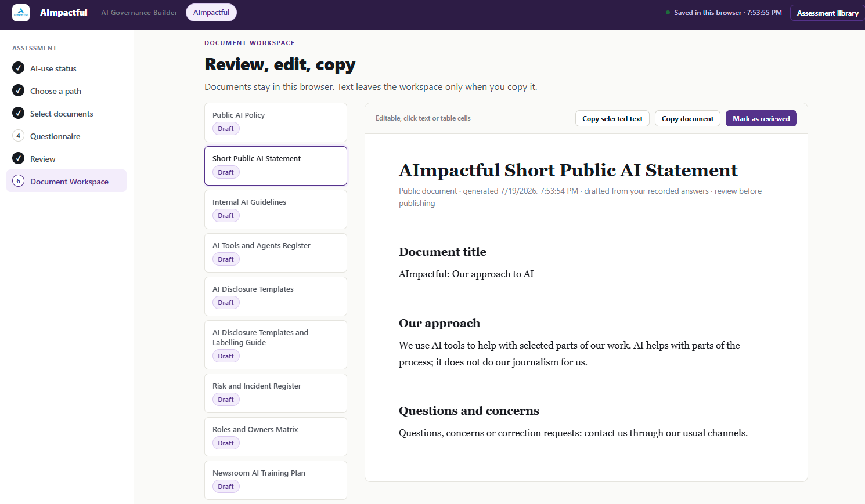Image resolution: width=865 pixels, height=504 pixels.
Task: Click the AImpactful logo icon
Action: point(21,13)
